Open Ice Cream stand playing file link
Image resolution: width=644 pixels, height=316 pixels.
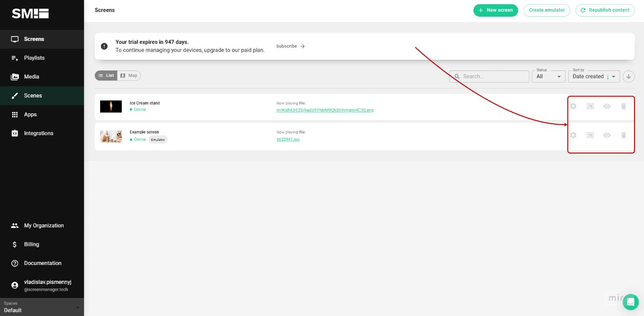coord(325,110)
